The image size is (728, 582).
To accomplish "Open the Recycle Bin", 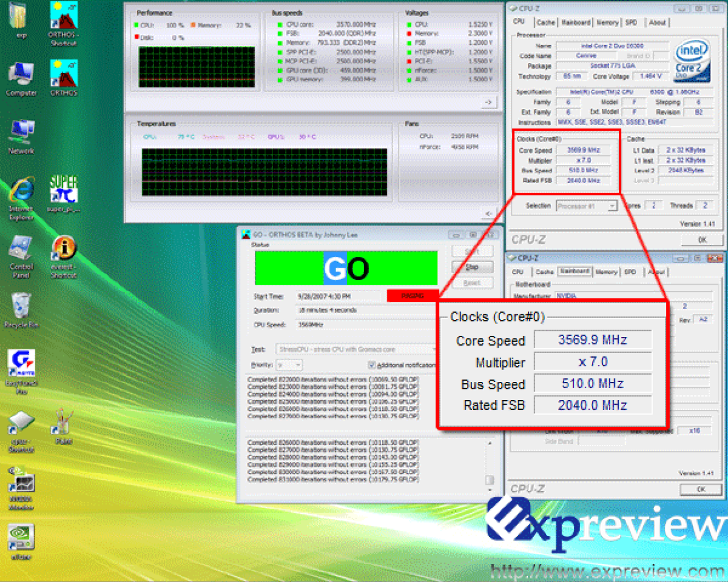I will (21, 310).
